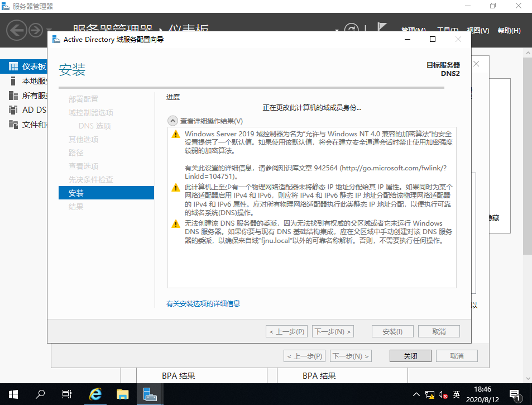Image resolution: width=532 pixels, height=405 pixels.
Task: Select 仪表板 in the sidebar
Action: click(24, 66)
